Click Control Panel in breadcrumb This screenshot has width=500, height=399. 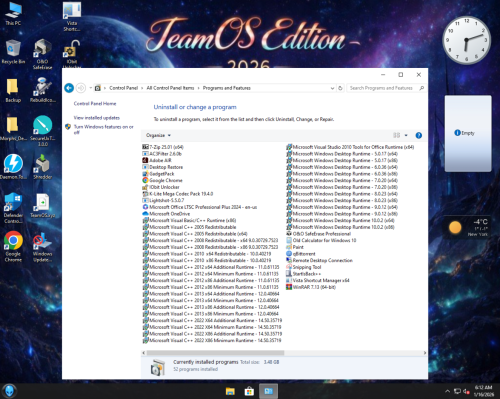[123, 88]
